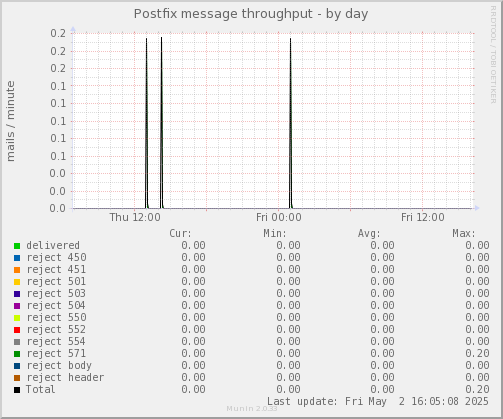Click the 'Fri 12:00' x-axis label
Screen dimensions: 503x419
click(x=423, y=217)
